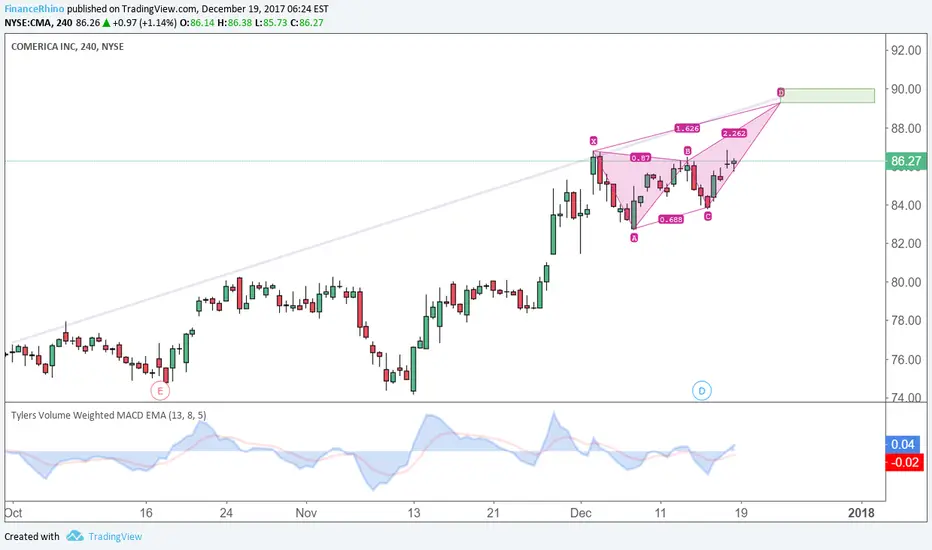Image resolution: width=932 pixels, height=550 pixels.
Task: Select the 86.27 current price tag
Action: pyautogui.click(x=906, y=161)
